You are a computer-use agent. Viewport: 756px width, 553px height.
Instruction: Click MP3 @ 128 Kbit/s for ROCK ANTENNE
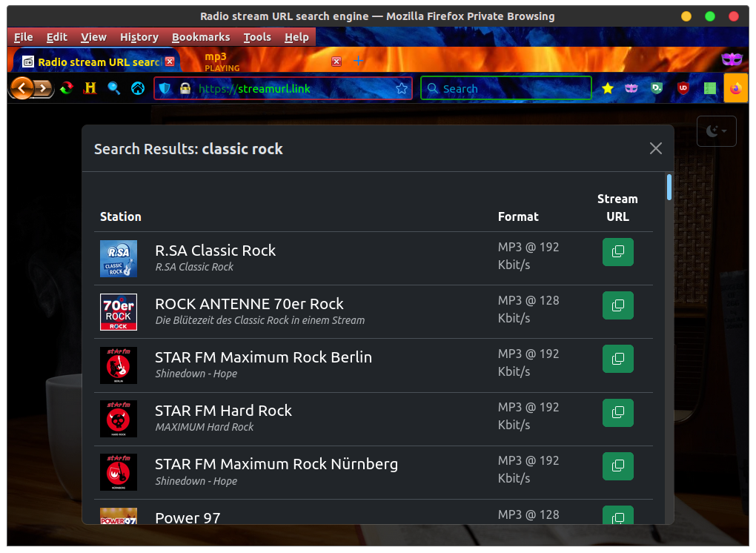(x=528, y=309)
